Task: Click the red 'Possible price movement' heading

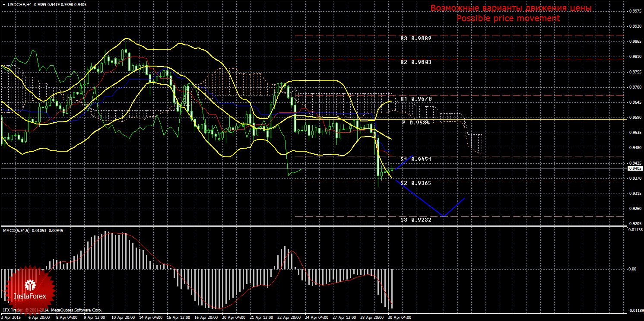Action: (x=508, y=18)
